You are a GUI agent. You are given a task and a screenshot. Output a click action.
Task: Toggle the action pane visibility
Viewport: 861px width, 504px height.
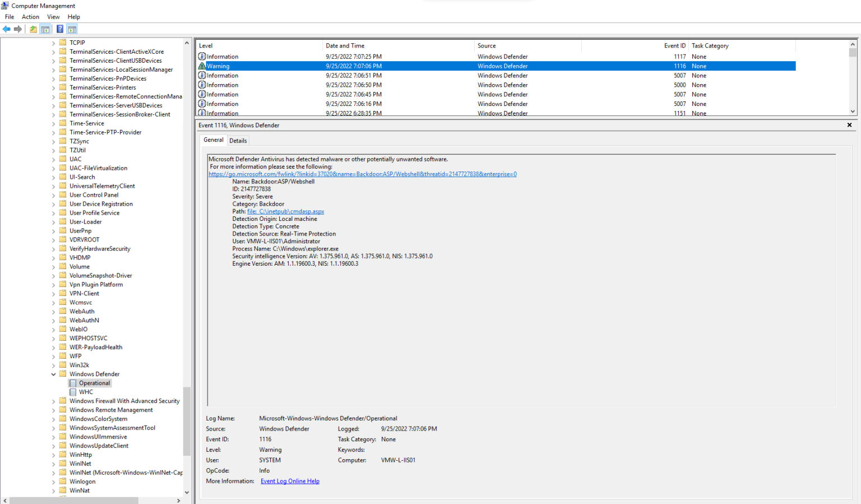click(72, 29)
